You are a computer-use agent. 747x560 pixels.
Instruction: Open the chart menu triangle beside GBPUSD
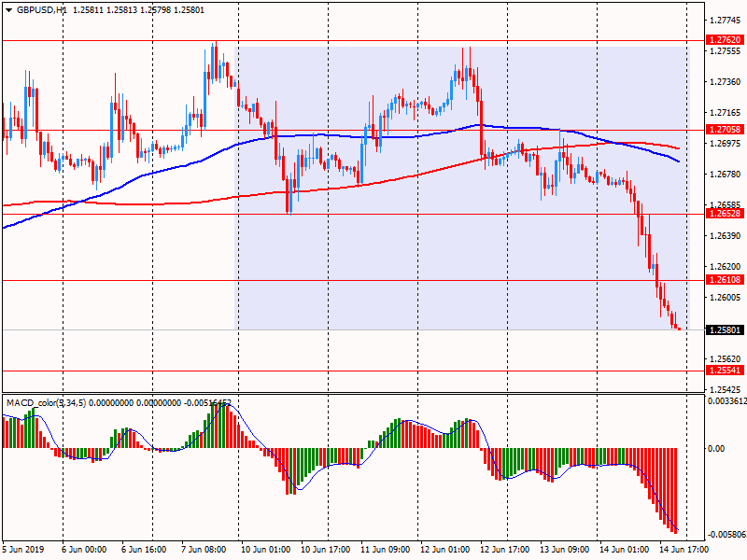click(9, 10)
